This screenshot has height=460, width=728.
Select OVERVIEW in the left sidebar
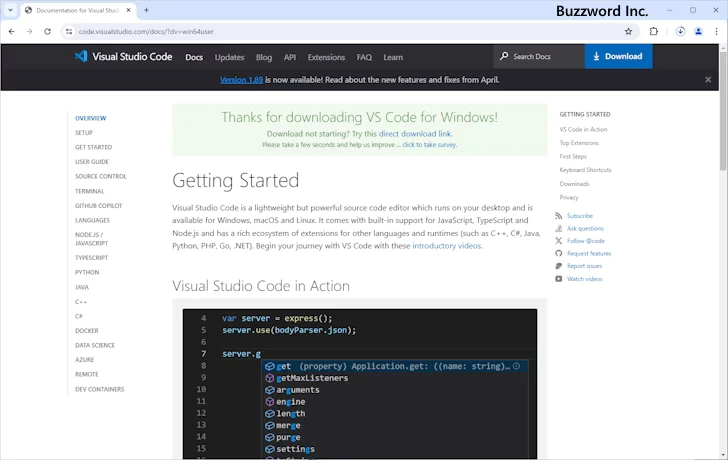(91, 118)
